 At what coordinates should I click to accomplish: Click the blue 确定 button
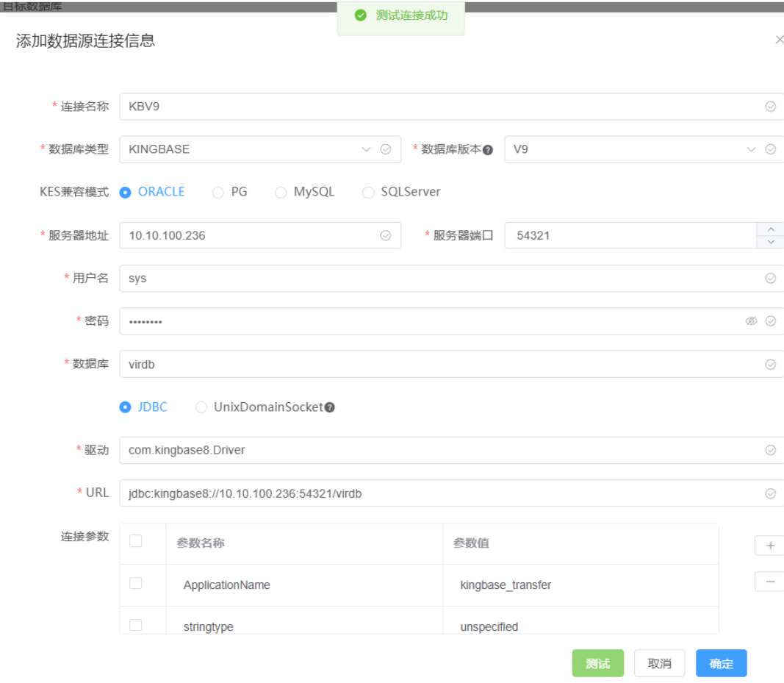(x=721, y=663)
